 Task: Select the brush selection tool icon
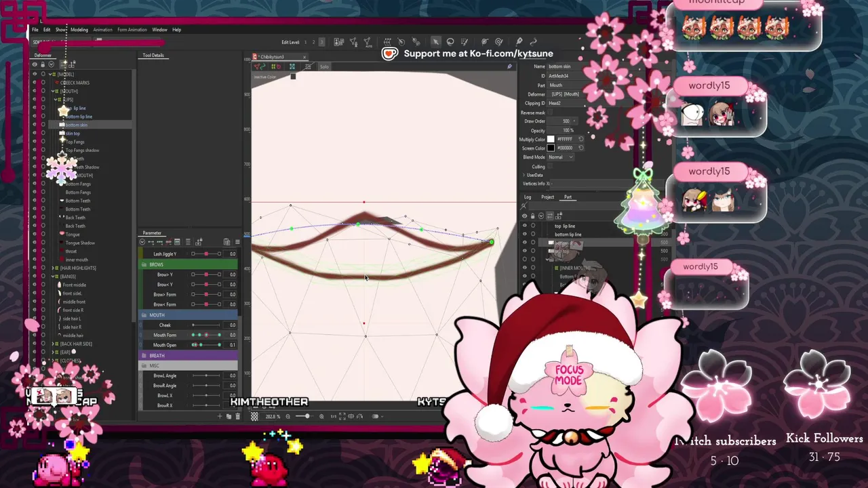pos(465,42)
